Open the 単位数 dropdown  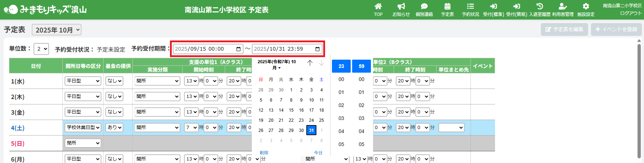(x=41, y=49)
